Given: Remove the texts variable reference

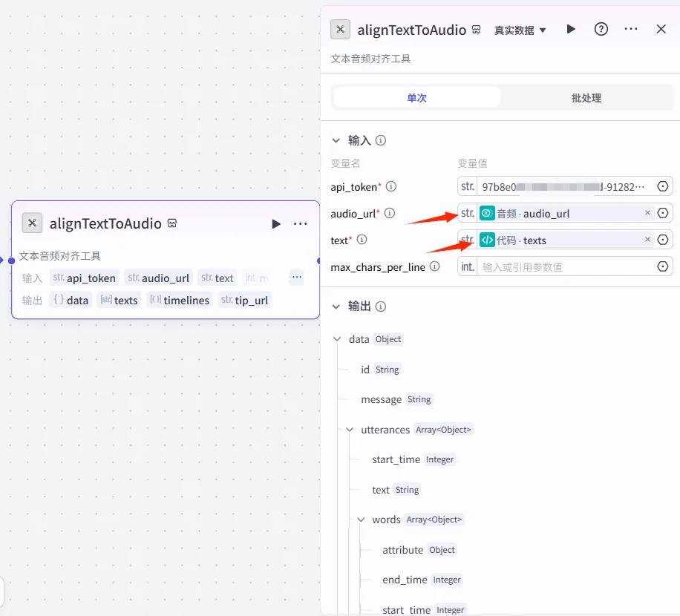Looking at the screenshot, I should point(647,240).
